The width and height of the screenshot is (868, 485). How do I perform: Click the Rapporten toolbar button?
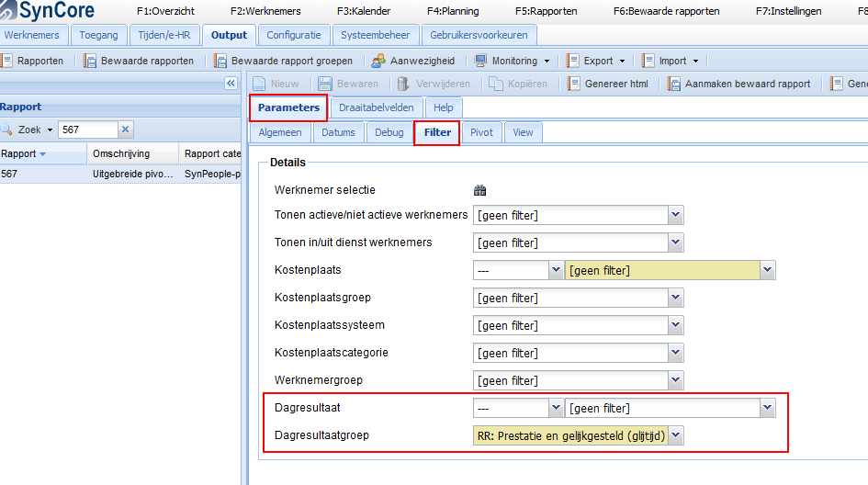tap(33, 61)
